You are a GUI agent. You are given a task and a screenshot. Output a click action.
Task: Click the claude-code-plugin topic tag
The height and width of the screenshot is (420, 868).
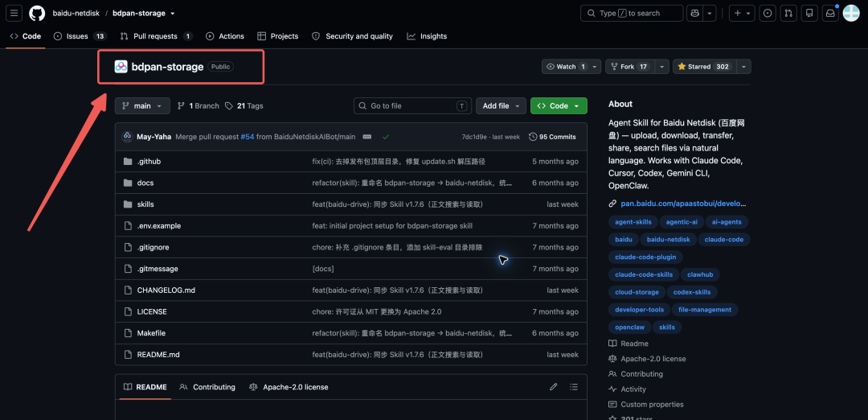coord(645,257)
